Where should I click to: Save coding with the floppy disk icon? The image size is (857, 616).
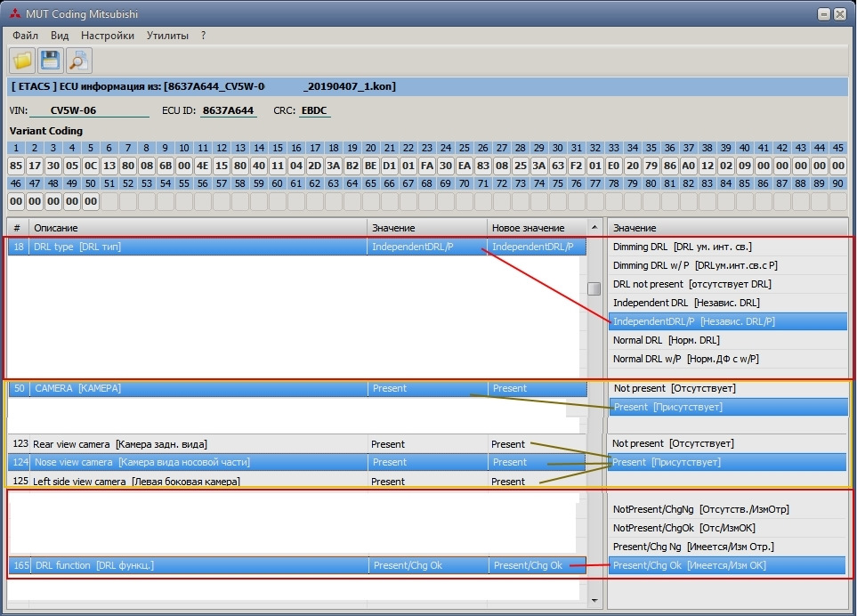coord(51,61)
